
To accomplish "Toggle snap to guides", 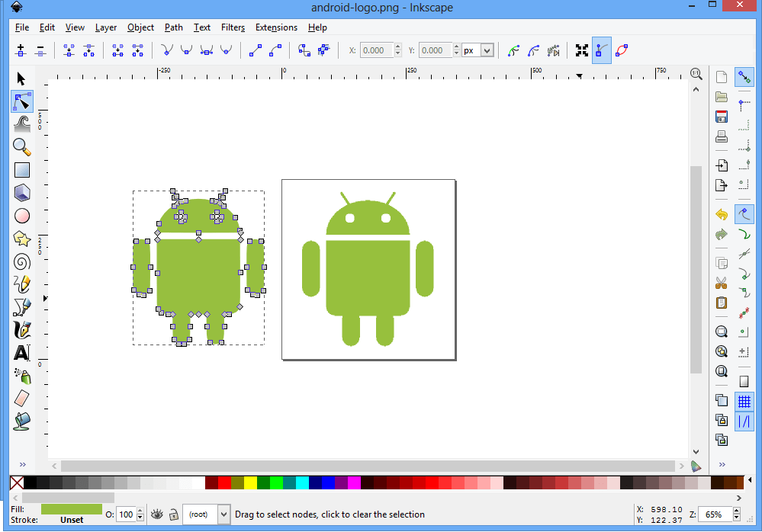I will 744,421.
